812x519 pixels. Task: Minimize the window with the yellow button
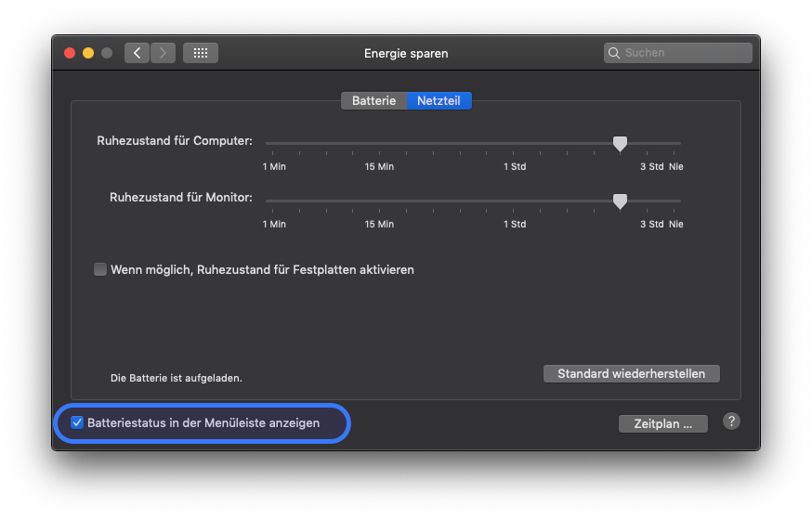[88, 53]
